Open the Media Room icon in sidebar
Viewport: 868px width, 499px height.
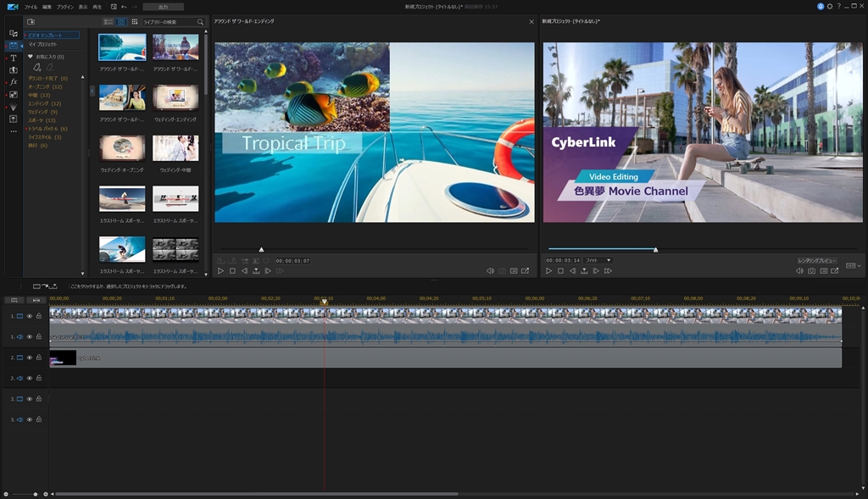coord(14,33)
